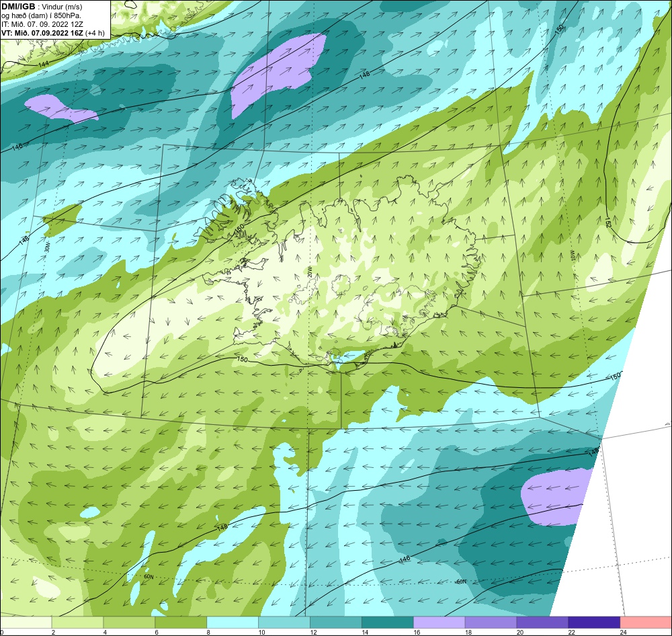This screenshot has width=672, height=636.
Task: Pick the 22–24 m/s dark indigo legend swatch
Action: [594, 623]
